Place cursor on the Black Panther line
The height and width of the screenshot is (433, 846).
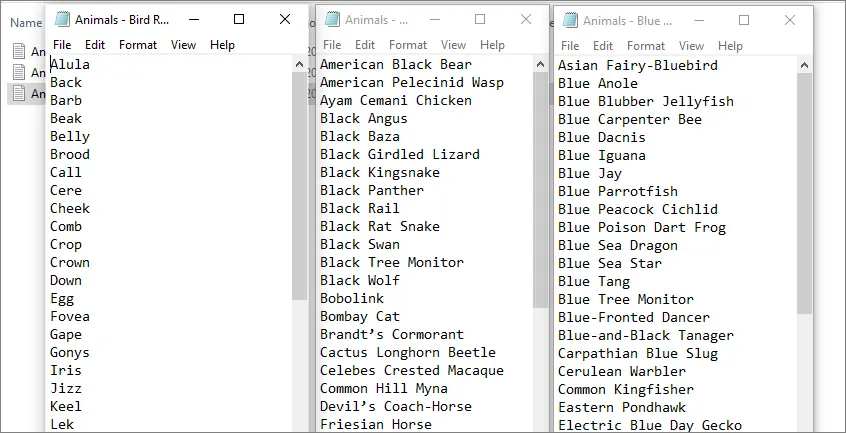point(372,190)
